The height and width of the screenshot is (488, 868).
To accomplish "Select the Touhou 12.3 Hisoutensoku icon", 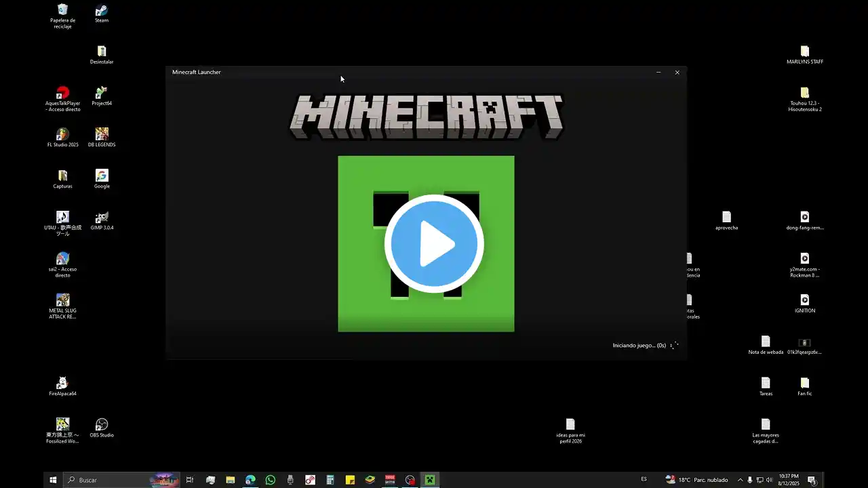I will [805, 98].
